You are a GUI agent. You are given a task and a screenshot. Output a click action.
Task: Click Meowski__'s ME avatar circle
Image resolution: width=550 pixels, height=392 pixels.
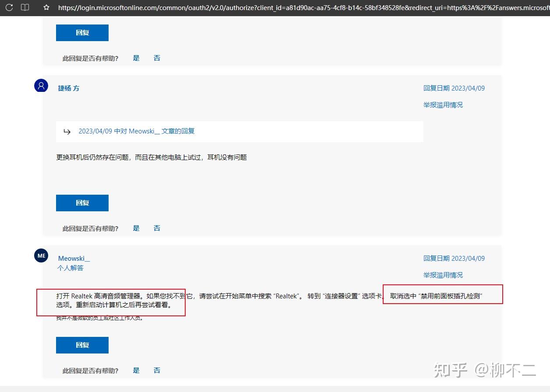[41, 255]
